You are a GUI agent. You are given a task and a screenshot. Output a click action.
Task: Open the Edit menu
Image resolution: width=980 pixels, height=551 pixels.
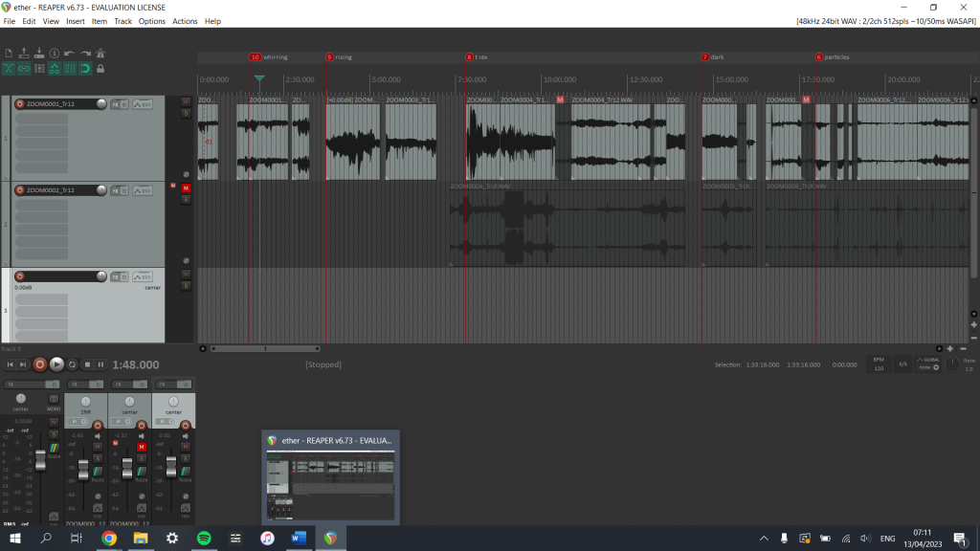29,21
